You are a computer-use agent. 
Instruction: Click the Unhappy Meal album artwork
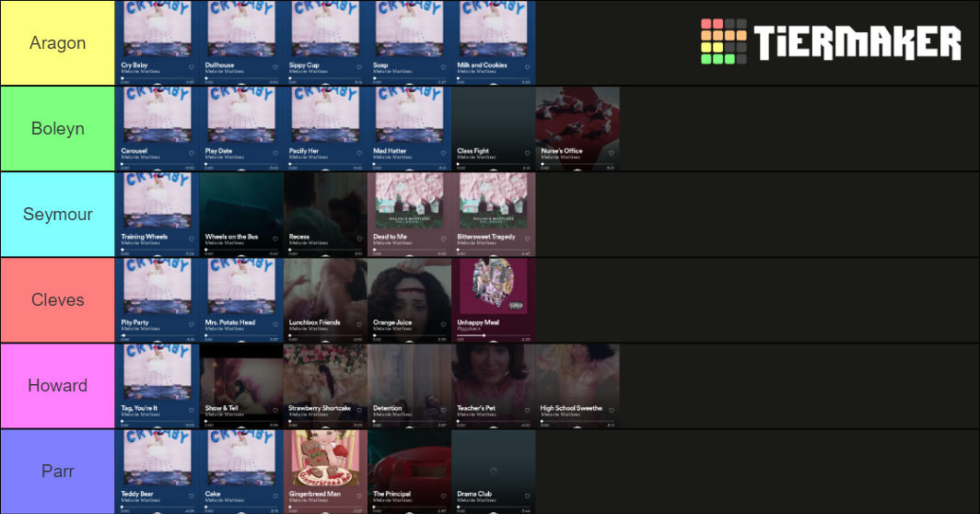click(x=493, y=286)
